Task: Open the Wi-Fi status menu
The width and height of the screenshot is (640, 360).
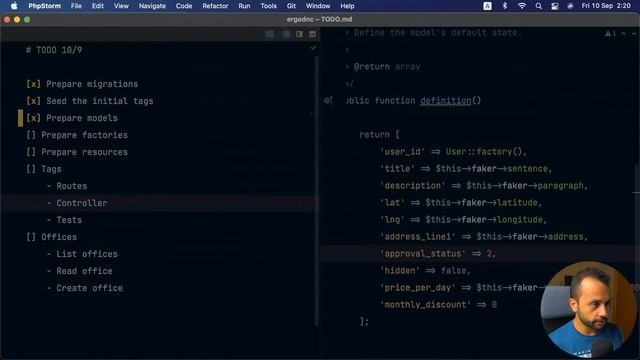Action: click(x=522, y=6)
